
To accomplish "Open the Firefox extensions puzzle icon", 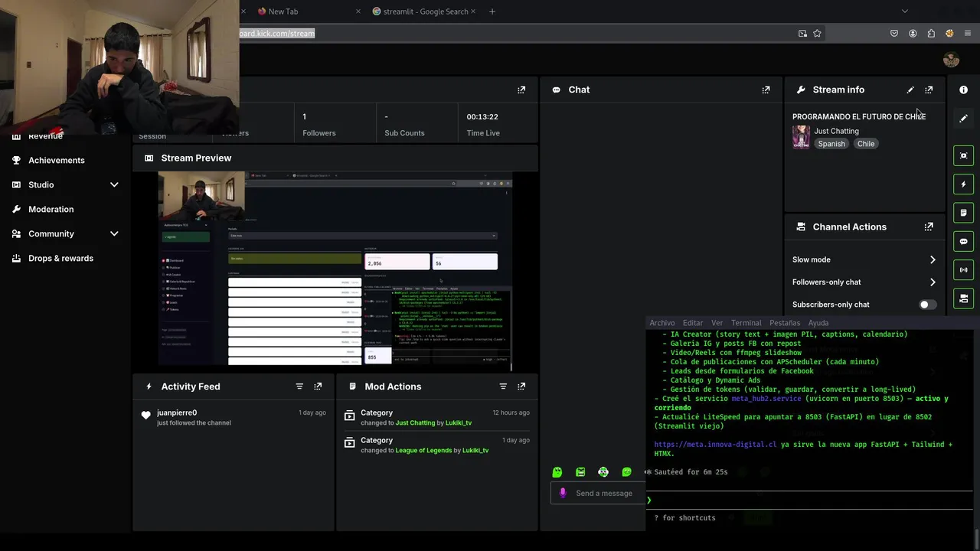I will coord(931,33).
